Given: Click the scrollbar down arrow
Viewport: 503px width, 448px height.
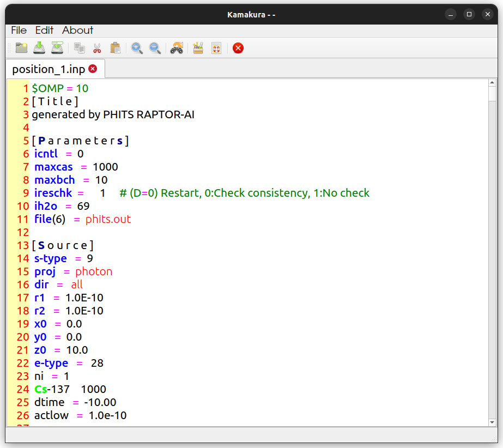Looking at the screenshot, I should (x=492, y=422).
